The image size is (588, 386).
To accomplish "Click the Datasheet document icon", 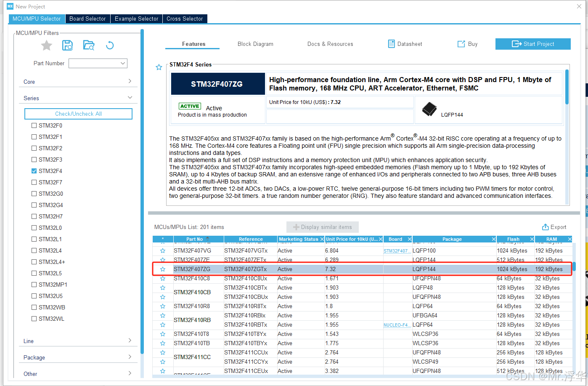I will 391,44.
